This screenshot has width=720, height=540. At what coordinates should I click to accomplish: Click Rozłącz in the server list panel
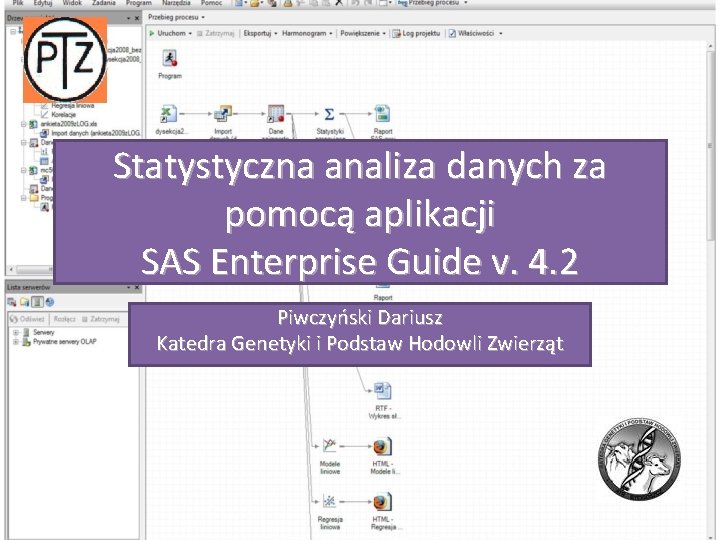[x=64, y=319]
